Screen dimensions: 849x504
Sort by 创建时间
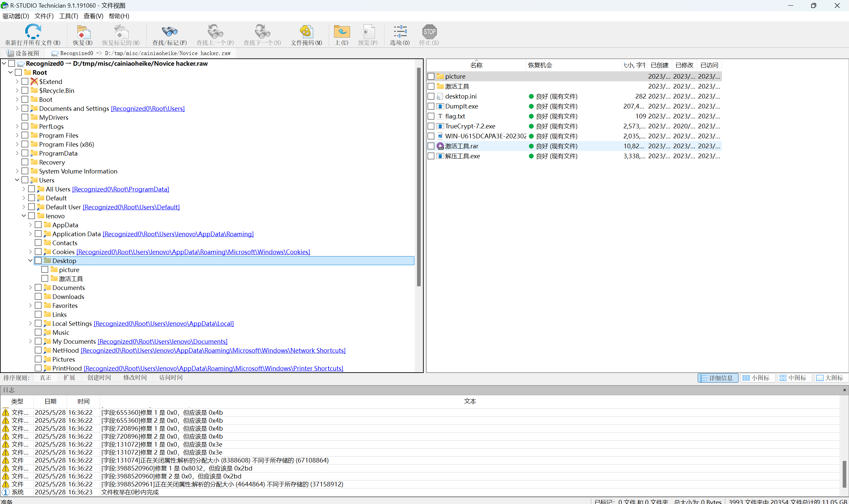coord(99,378)
